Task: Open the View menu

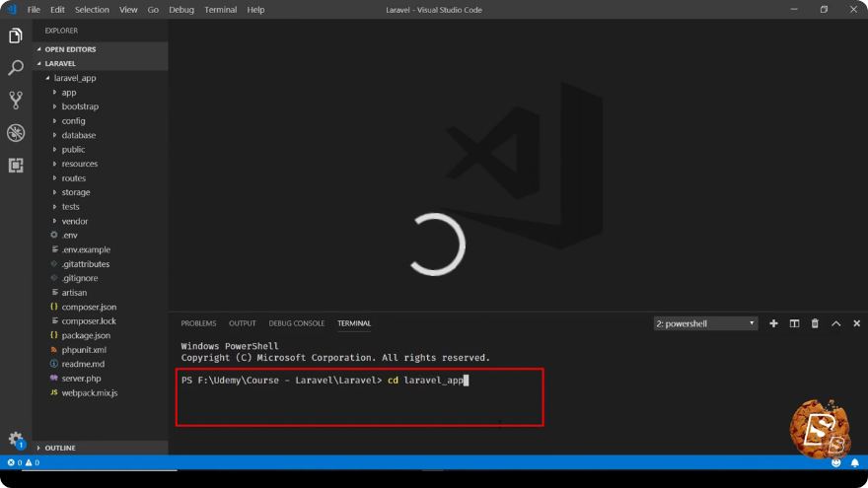Action: [128, 10]
